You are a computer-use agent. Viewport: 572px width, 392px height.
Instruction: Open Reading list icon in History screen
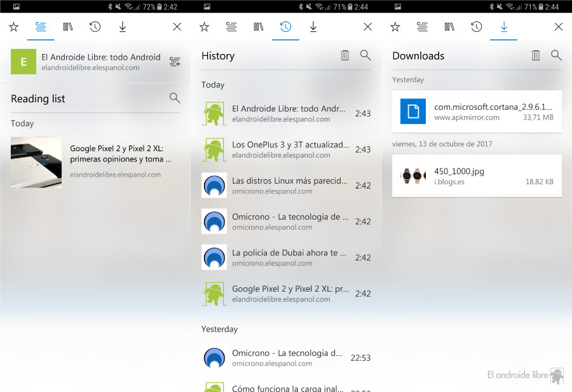(231, 27)
